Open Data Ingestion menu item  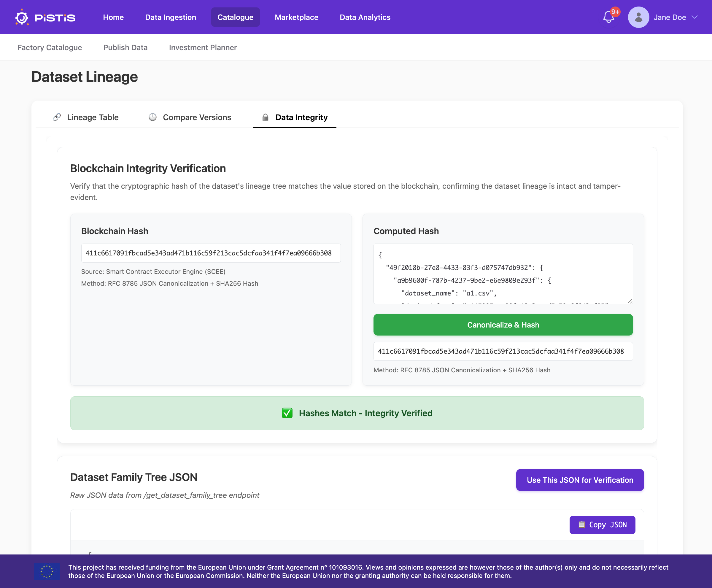point(170,17)
